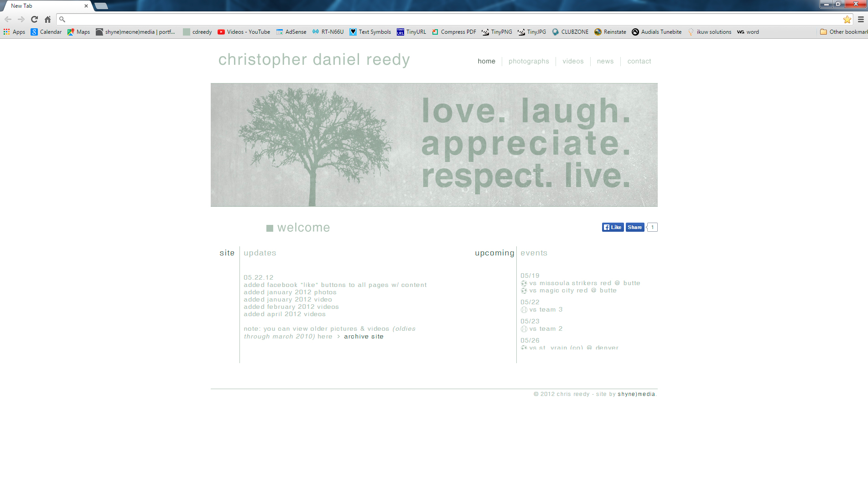Image resolution: width=868 pixels, height=479 pixels.
Task: Open the Videos - YouTube bookmark
Action: 244,32
